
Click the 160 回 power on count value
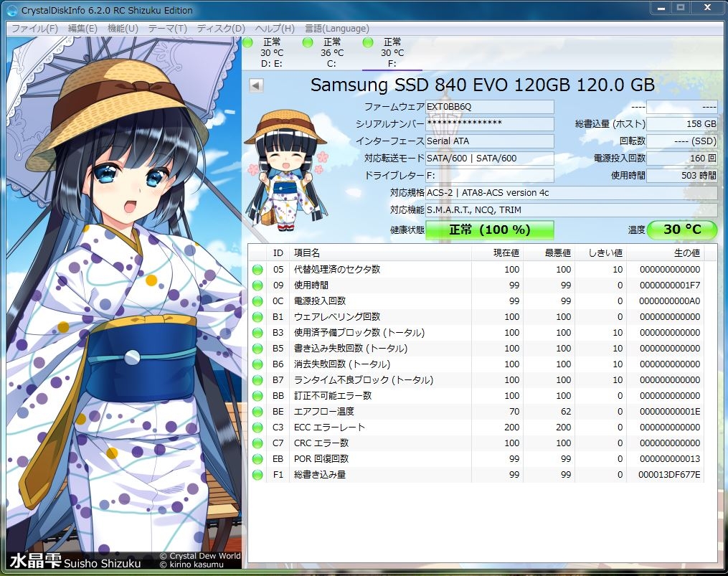click(681, 159)
